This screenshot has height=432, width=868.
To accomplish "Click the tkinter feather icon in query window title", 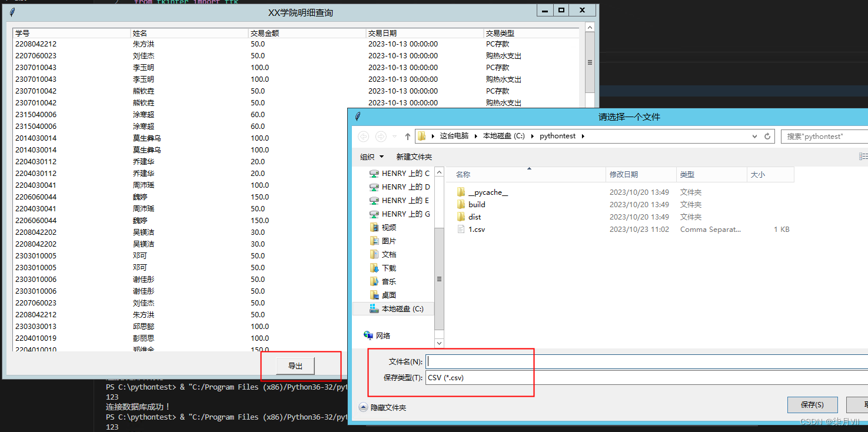I will [11, 12].
